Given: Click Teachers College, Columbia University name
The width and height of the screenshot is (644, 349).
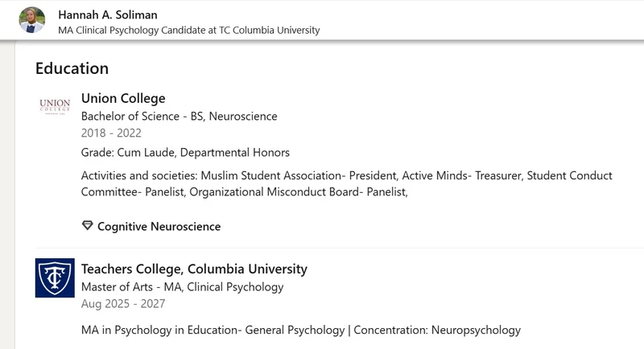Looking at the screenshot, I should tap(194, 269).
